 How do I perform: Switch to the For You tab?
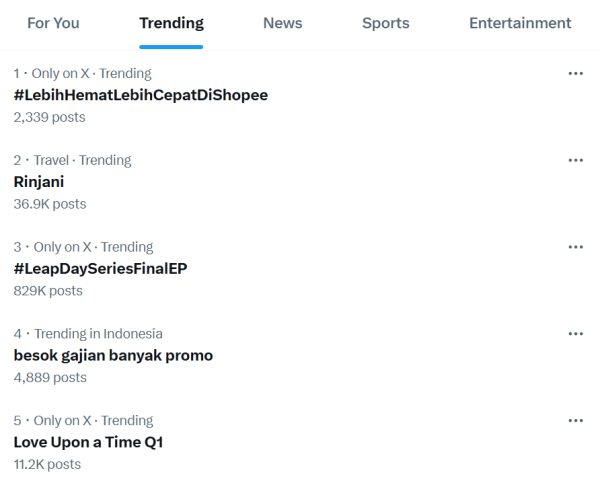53,23
